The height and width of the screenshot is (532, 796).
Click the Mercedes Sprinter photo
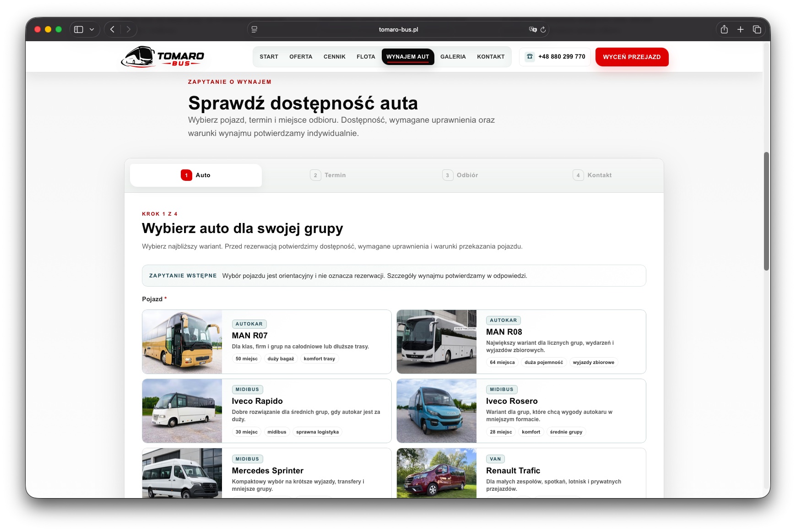(x=182, y=473)
